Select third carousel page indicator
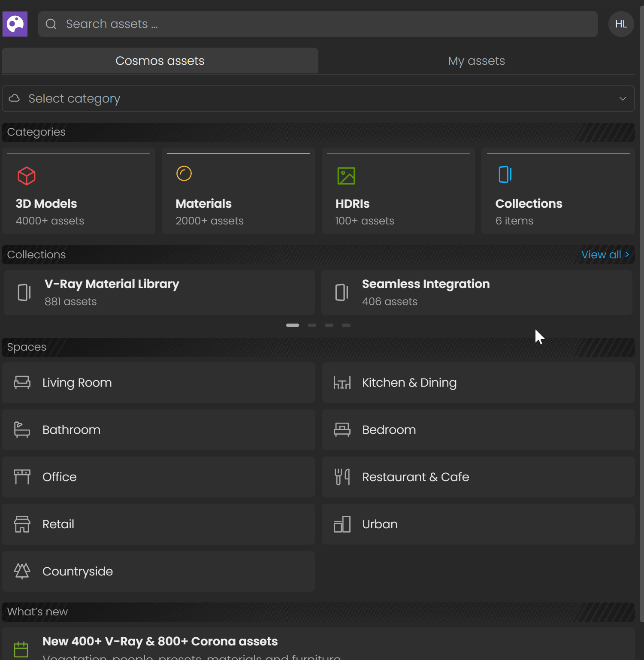The image size is (644, 660). (329, 325)
